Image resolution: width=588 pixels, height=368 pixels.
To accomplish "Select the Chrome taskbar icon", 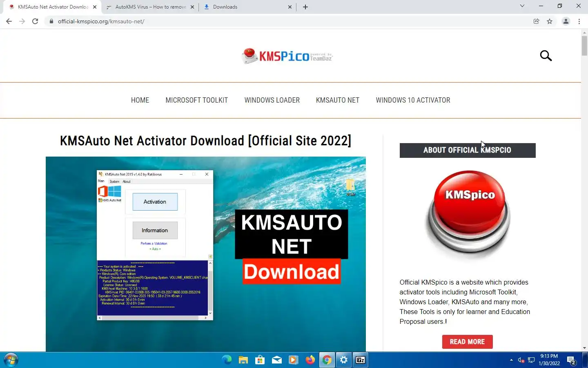I will (327, 360).
